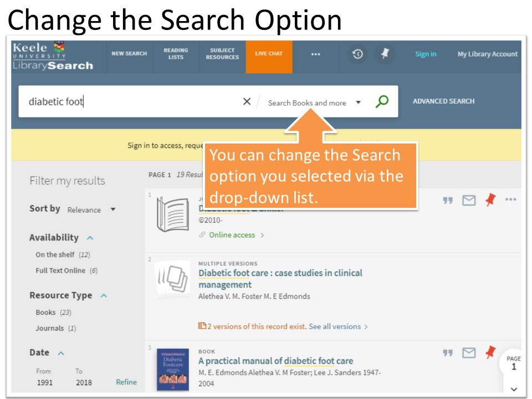The width and height of the screenshot is (532, 399).
Task: Open search history via the clock icon
Action: click(x=357, y=54)
